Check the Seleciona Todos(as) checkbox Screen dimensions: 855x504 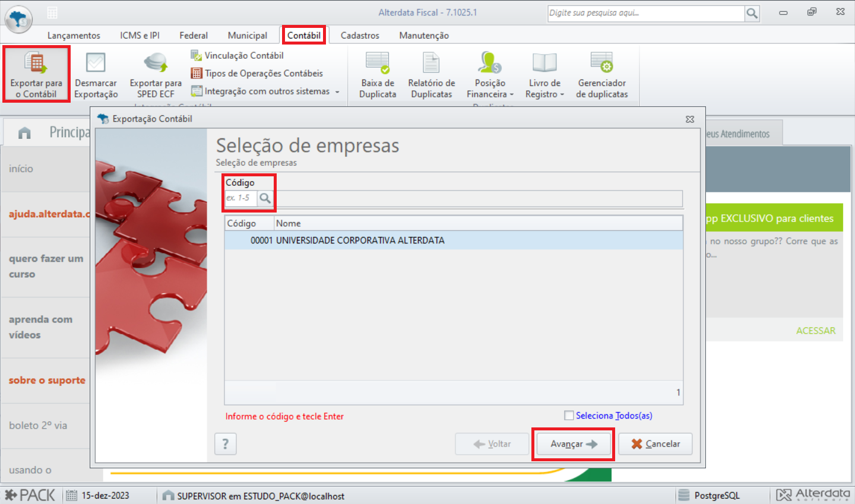coord(569,416)
